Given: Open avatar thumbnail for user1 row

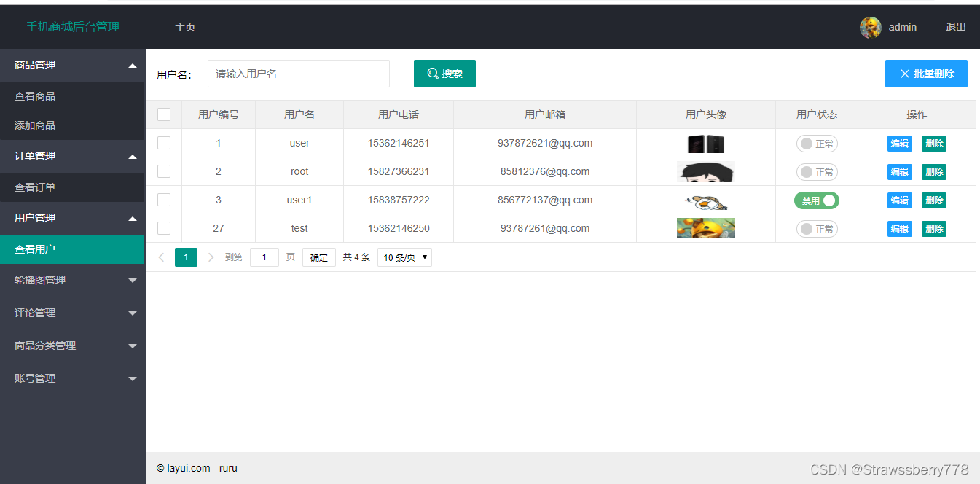Looking at the screenshot, I should click(x=706, y=200).
